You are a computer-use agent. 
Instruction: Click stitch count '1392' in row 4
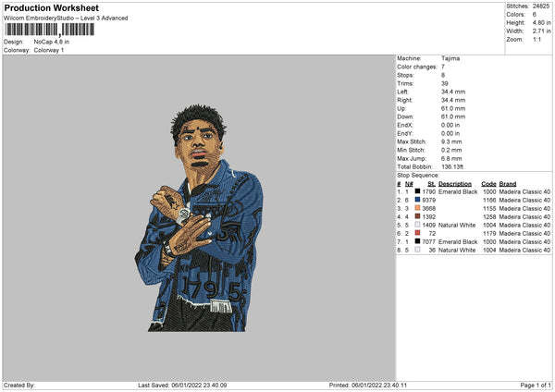pos(428,217)
